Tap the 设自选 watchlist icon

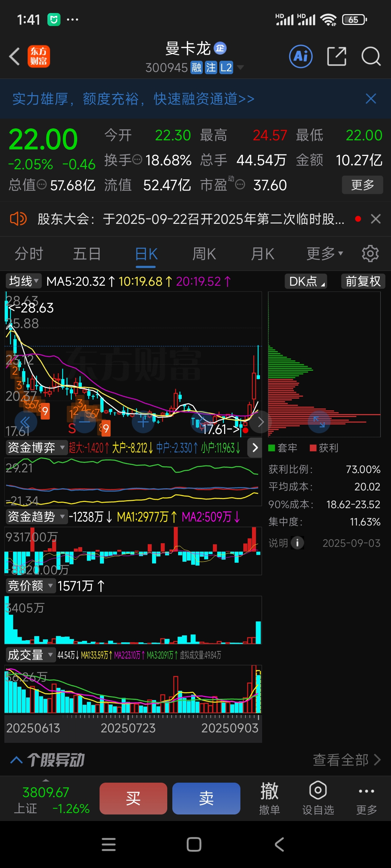(x=318, y=799)
